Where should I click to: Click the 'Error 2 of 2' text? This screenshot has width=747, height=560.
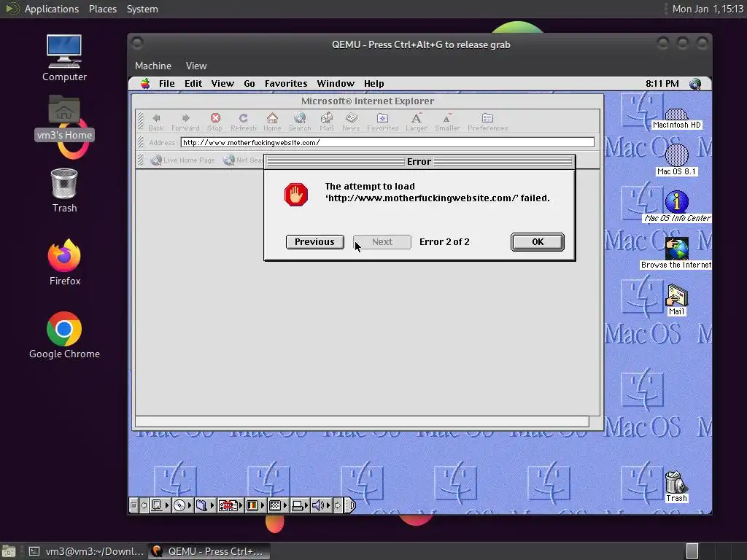pos(444,242)
